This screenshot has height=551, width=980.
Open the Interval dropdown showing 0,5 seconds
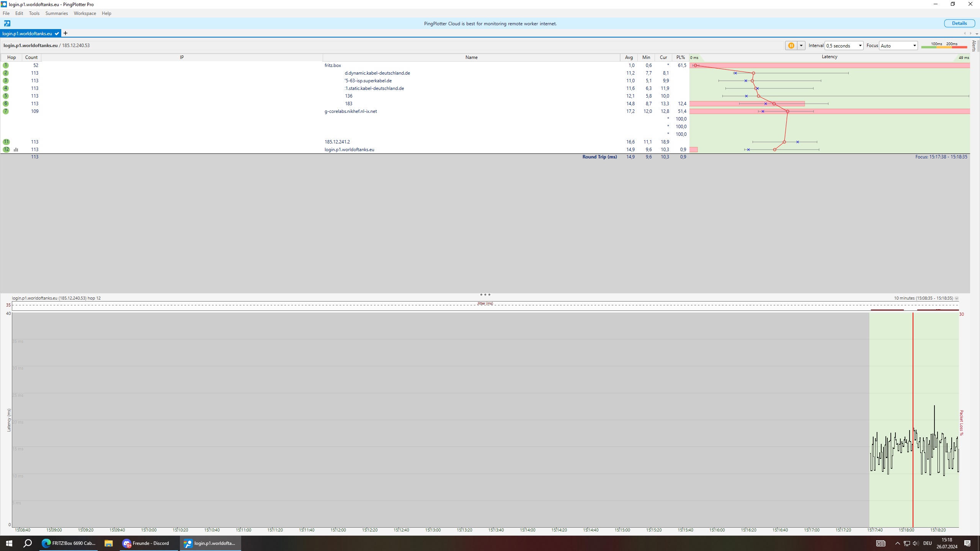(843, 46)
